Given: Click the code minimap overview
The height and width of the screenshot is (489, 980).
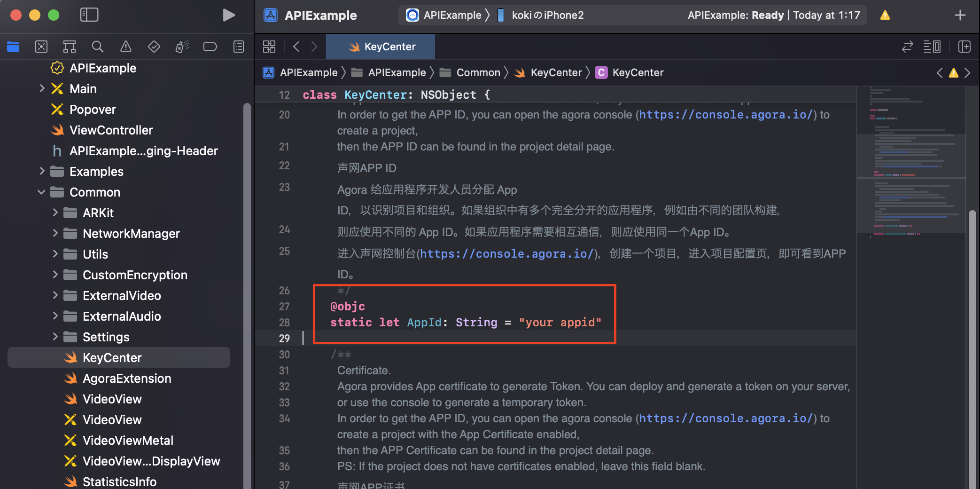Looking at the screenshot, I should [910, 162].
